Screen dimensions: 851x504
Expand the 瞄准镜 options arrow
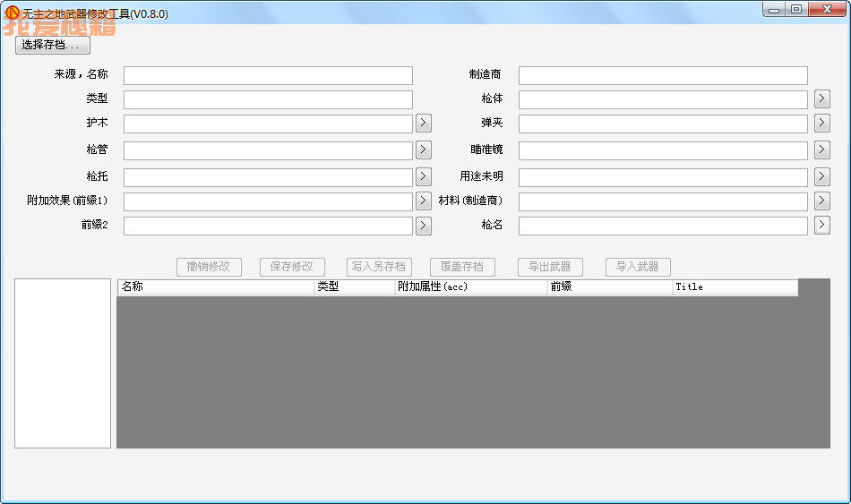point(822,150)
